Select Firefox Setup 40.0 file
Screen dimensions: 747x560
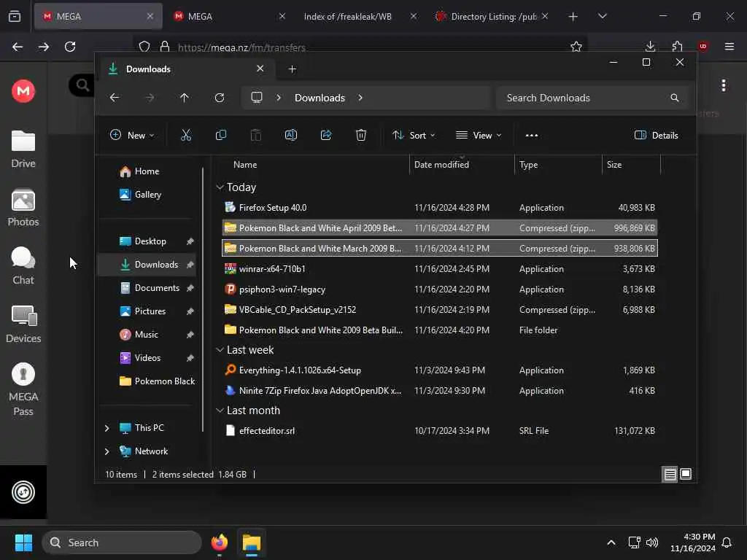pyautogui.click(x=439, y=208)
